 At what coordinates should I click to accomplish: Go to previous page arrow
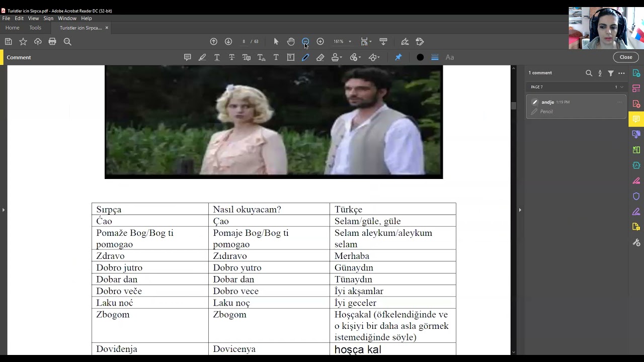point(213,42)
